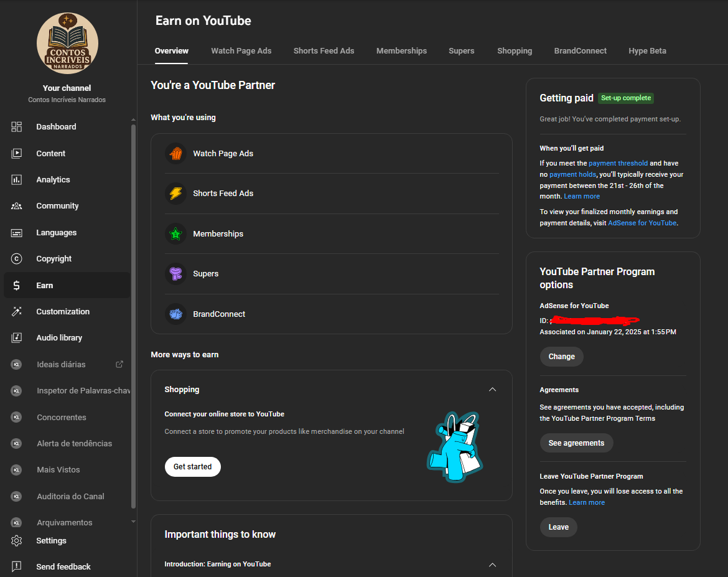Open Audio library via its icon
The height and width of the screenshot is (577, 728).
(17, 338)
